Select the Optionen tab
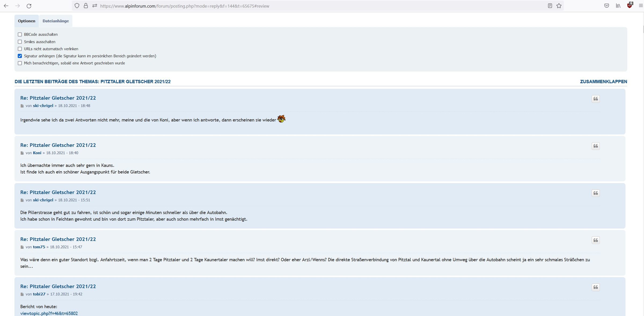 pyautogui.click(x=27, y=21)
